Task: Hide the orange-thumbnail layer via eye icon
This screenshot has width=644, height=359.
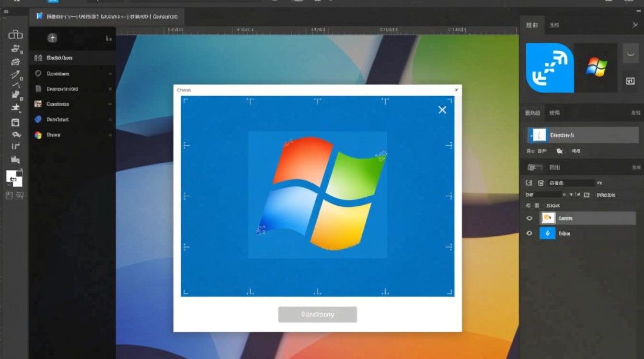Action: coord(529,218)
